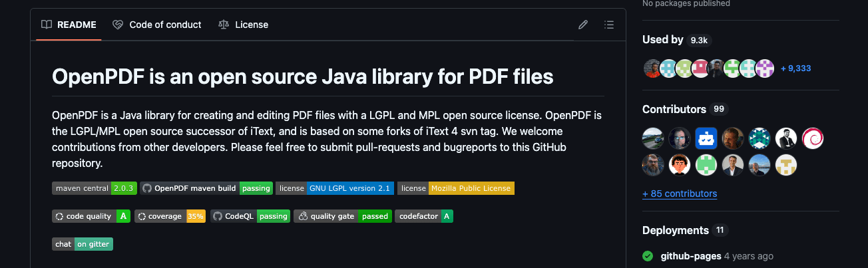Click the chat on gitter badge
This screenshot has height=268, width=868.
coord(83,244)
